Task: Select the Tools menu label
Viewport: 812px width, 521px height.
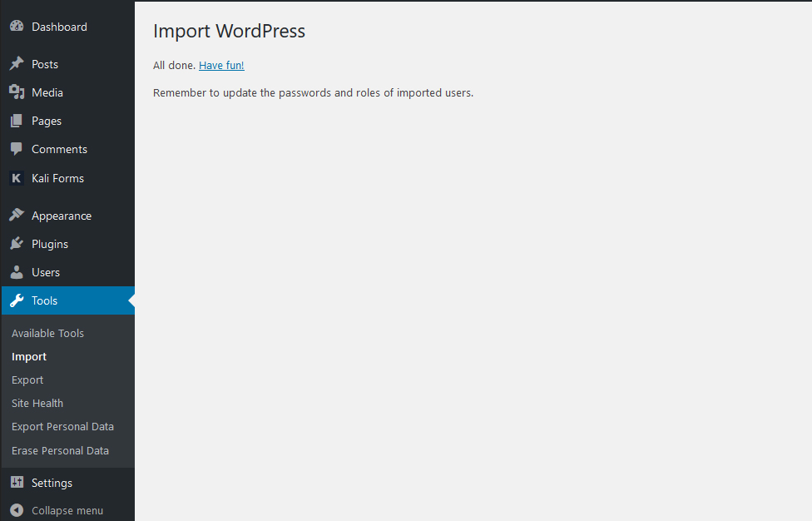Action: [44, 301]
